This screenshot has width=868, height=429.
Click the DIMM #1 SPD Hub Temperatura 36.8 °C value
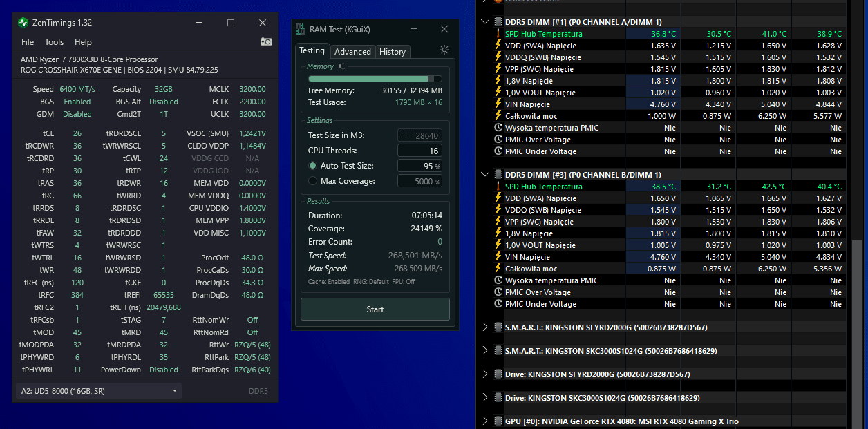[x=663, y=34]
